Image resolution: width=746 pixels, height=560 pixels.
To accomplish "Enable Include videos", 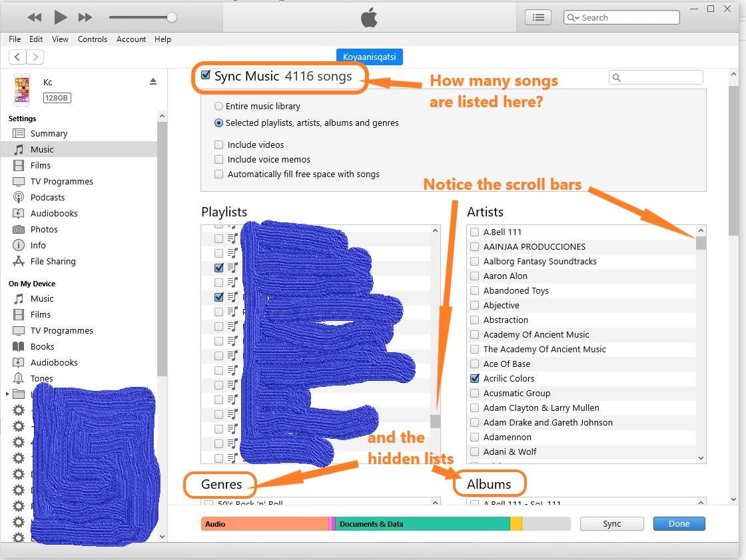I will tap(219, 144).
